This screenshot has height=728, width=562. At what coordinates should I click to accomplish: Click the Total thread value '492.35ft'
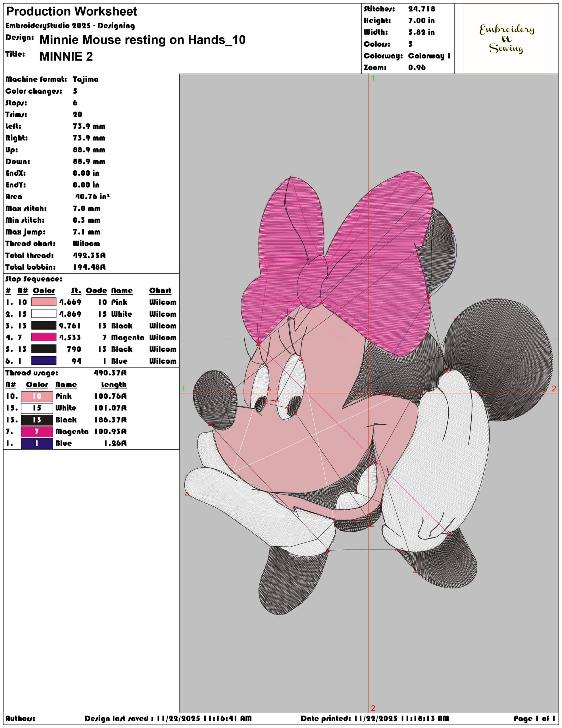pyautogui.click(x=89, y=255)
